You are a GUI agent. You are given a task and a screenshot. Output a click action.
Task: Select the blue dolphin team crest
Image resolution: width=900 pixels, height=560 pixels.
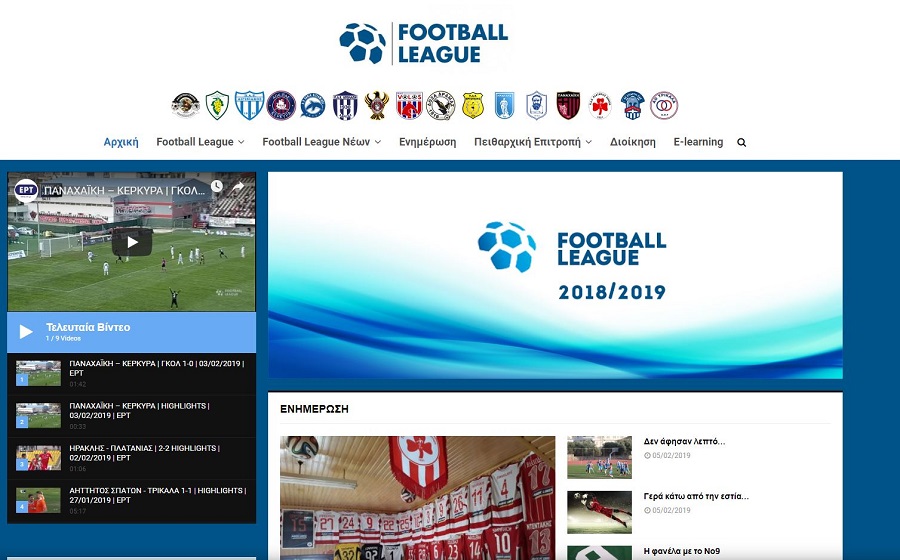313,106
